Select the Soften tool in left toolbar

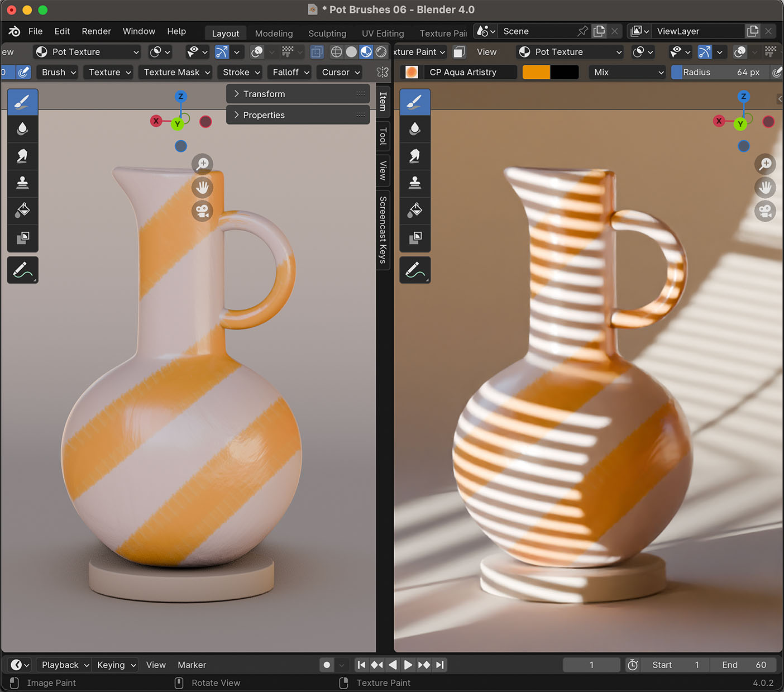click(x=22, y=129)
